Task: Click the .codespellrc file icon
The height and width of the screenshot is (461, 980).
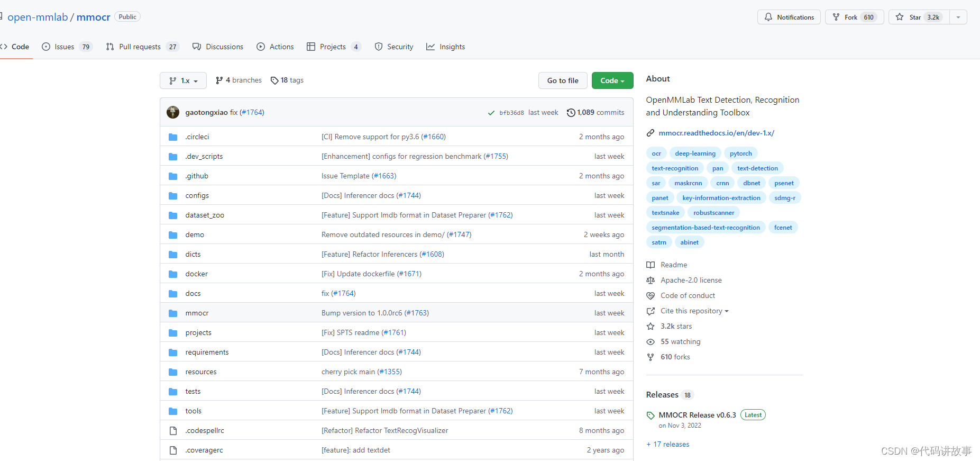Action: pos(173,430)
